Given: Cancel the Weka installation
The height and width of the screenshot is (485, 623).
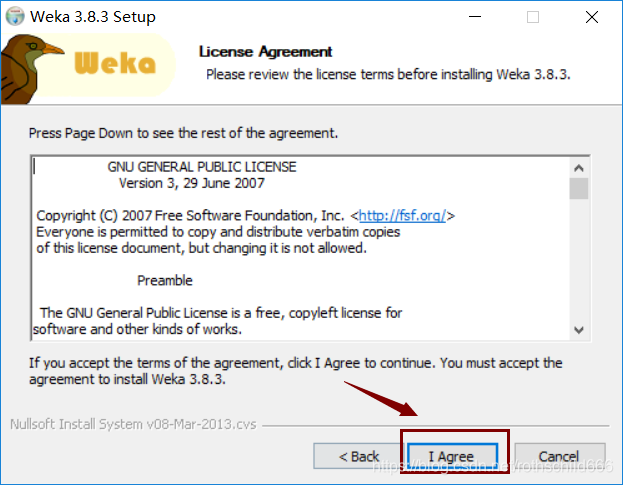Looking at the screenshot, I should (x=559, y=456).
